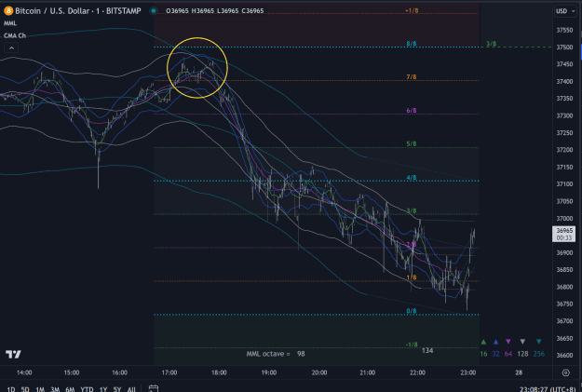The height and width of the screenshot is (392, 582).
Task: Select the 1D date range
Action: tap(11, 389)
